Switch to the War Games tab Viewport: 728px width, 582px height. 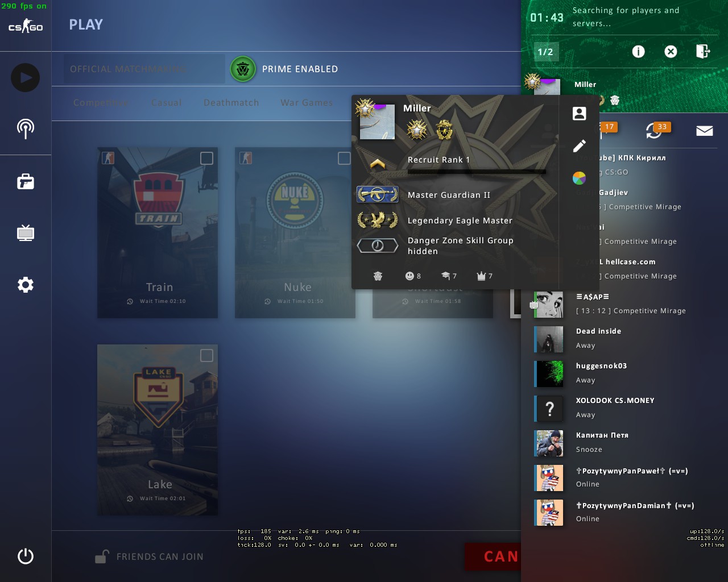click(307, 103)
